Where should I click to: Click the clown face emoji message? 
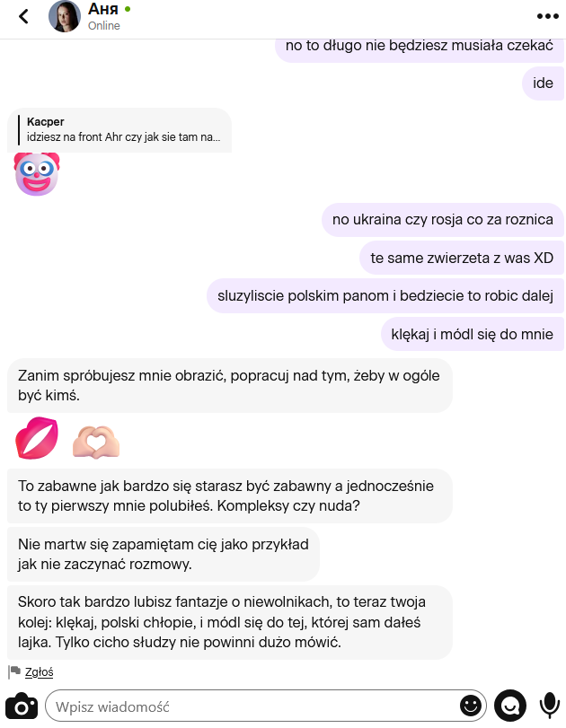(37, 173)
